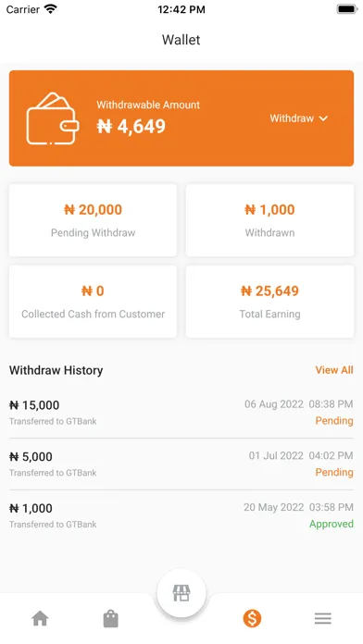363x644 pixels.
Task: Expand the Withdraw dropdown
Action: [x=299, y=118]
